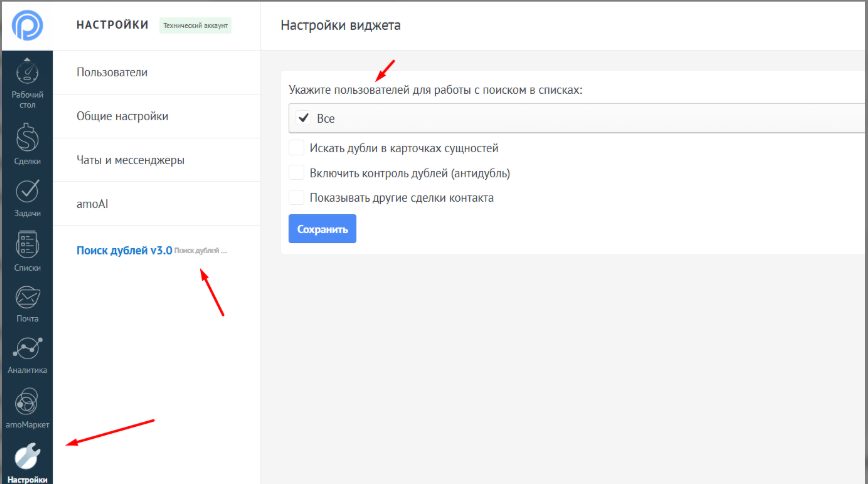Open the Пользователи settings menu item
This screenshot has width=868, height=484.
click(x=112, y=73)
